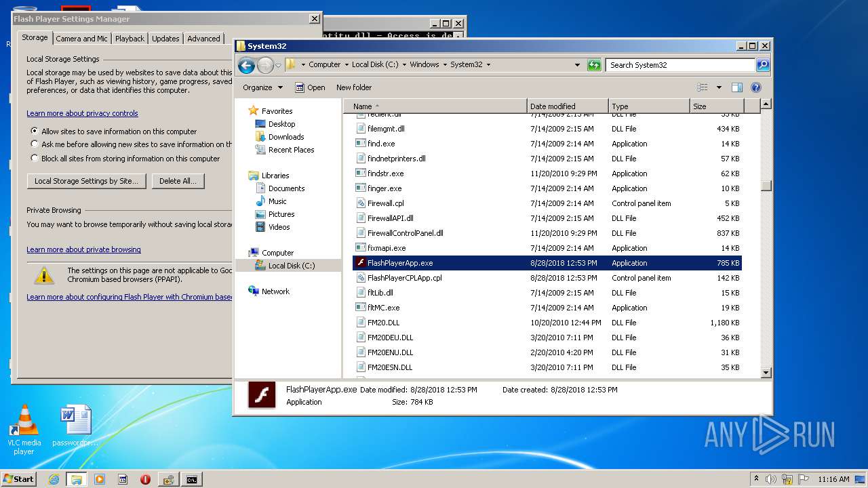Switch to the Camera and Mic tab
868x488 pixels.
tap(81, 39)
